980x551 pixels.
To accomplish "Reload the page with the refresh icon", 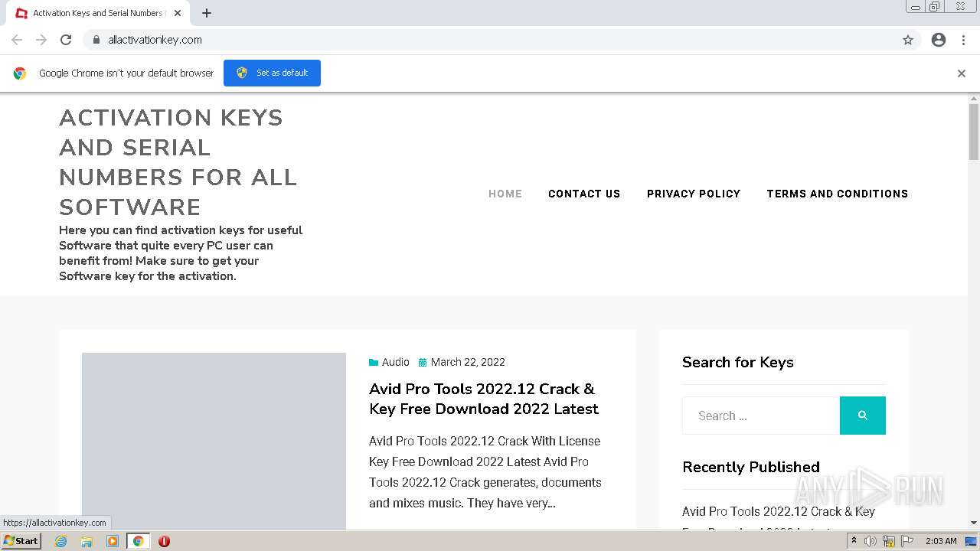I will 66,40.
